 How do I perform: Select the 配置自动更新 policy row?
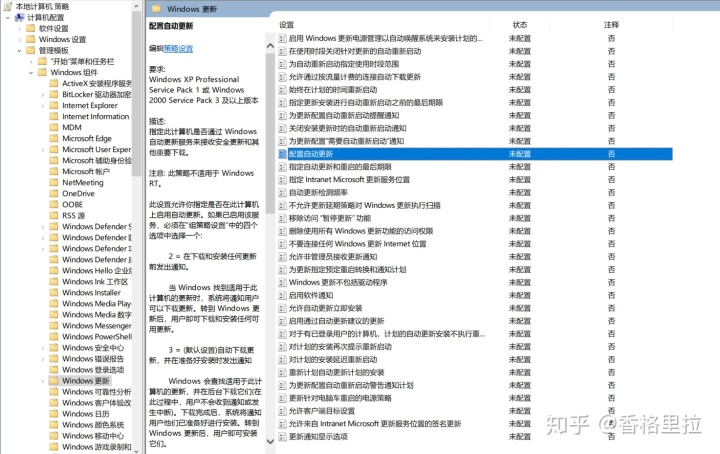click(x=475, y=154)
